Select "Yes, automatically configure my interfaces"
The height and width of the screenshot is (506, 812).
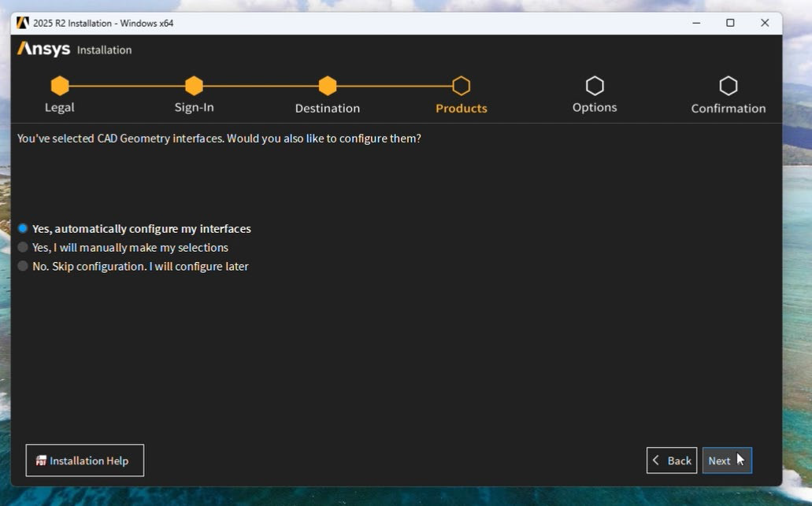[23, 229]
